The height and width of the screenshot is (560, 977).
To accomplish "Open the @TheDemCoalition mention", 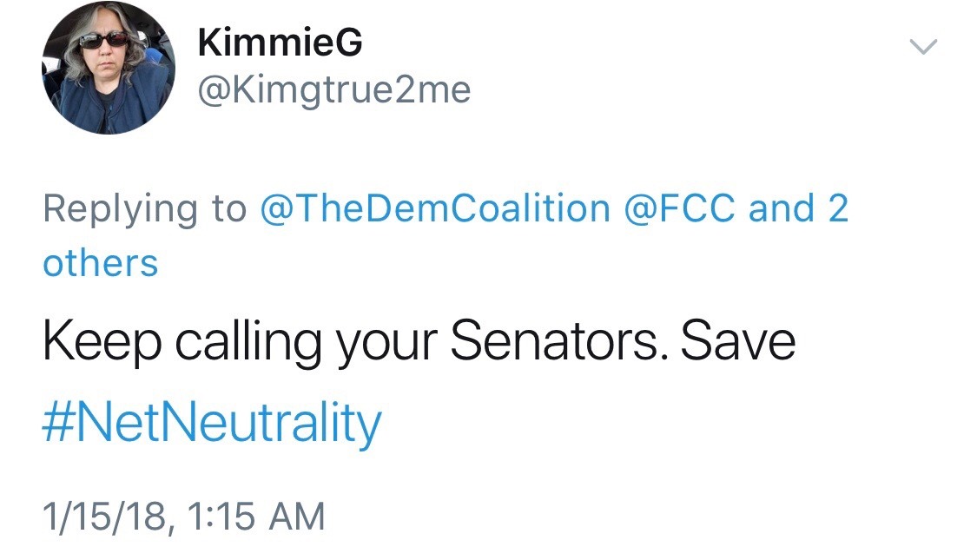I will [x=435, y=209].
